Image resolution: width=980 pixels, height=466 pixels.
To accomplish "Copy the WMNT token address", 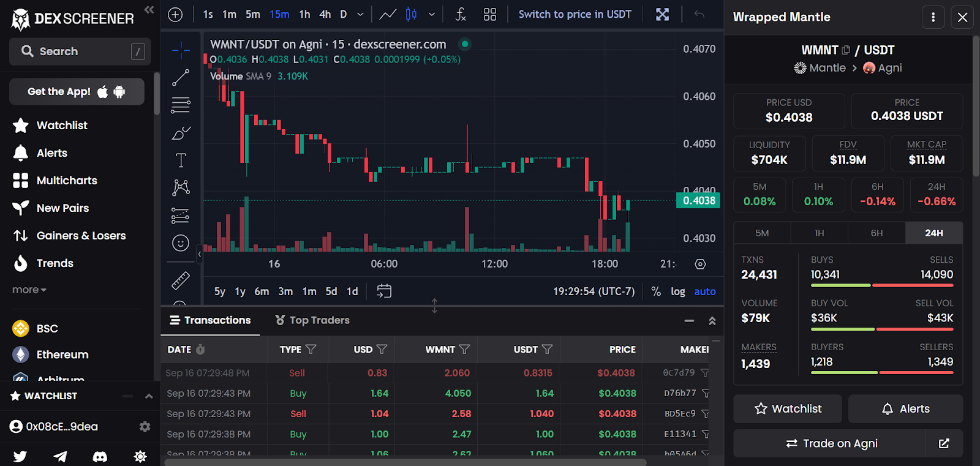I will 846,50.
